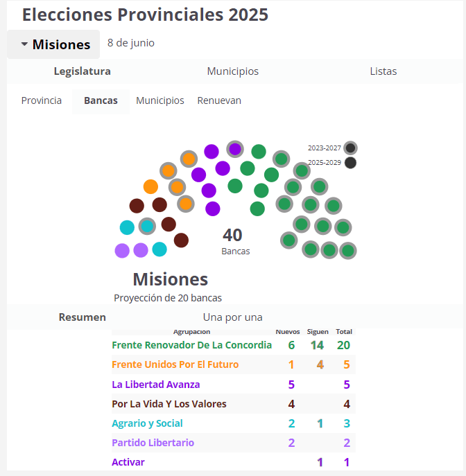The image size is (466, 476).
Task: Click Frente Renovador De La Concordia row
Action: [233, 345]
